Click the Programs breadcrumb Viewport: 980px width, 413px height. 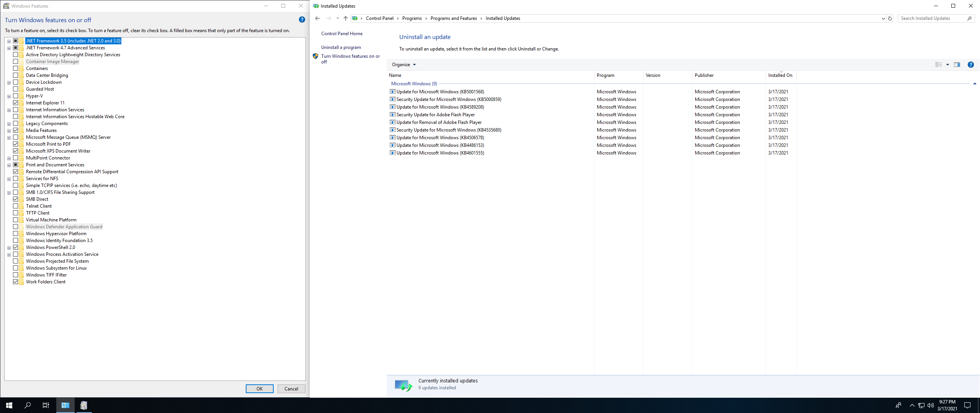point(412,18)
